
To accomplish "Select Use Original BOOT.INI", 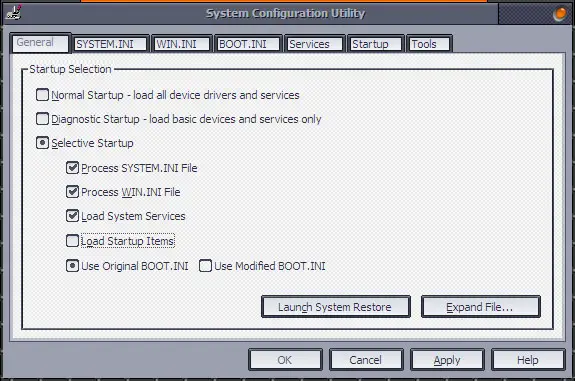I will click(72, 266).
